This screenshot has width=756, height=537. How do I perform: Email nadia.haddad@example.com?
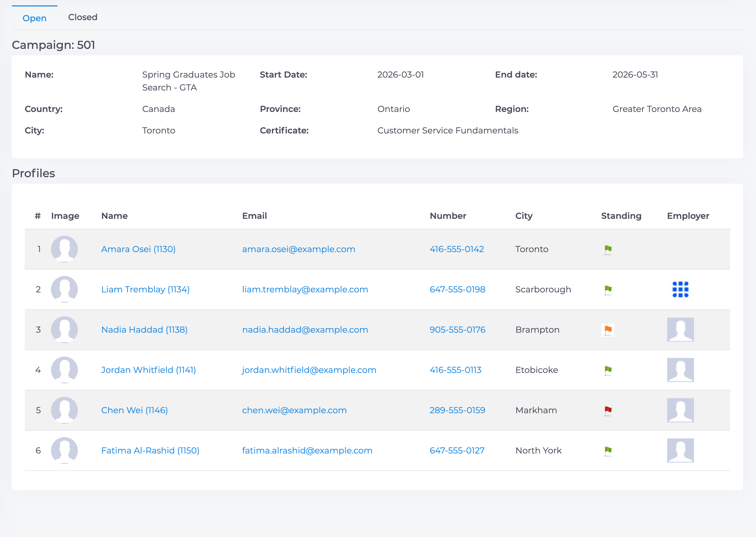click(x=305, y=330)
